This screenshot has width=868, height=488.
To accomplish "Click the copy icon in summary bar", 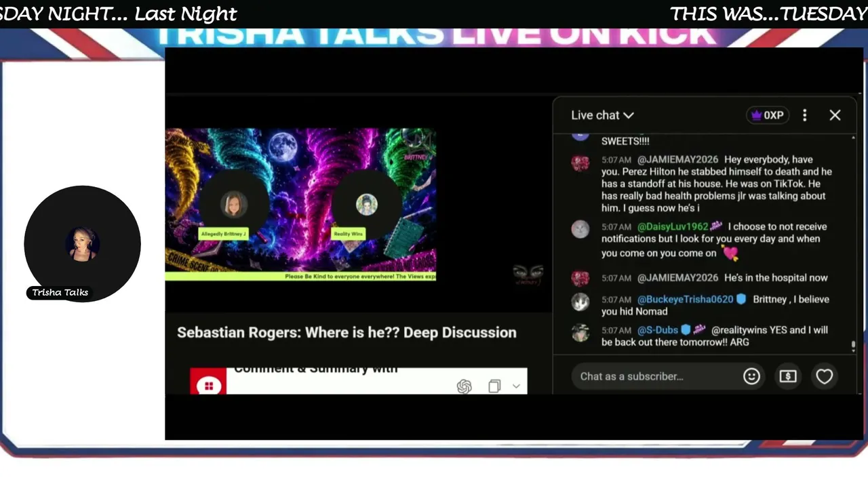I will click(x=494, y=386).
